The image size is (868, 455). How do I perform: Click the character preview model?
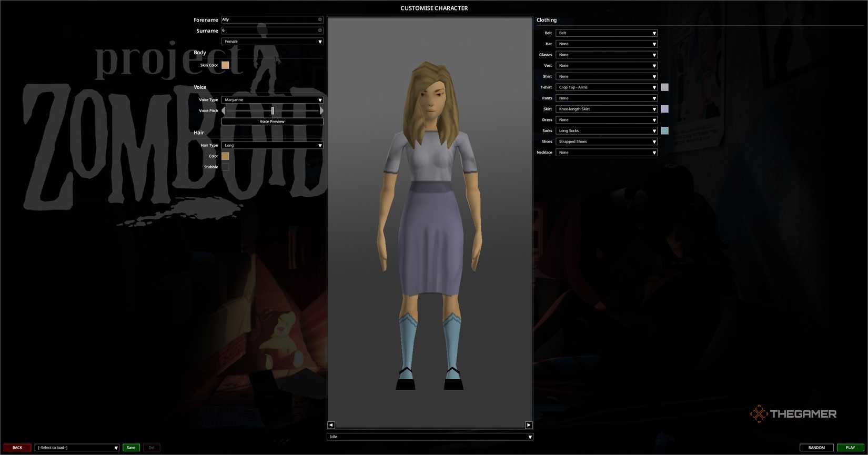[x=430, y=226]
